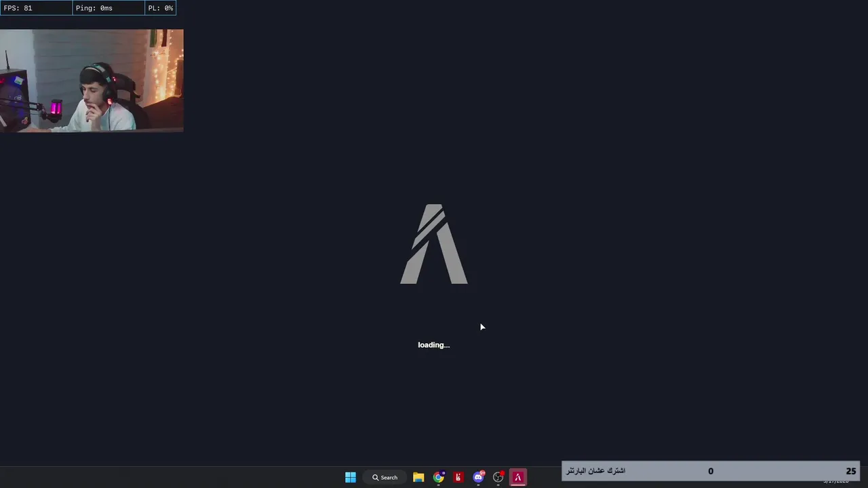868x488 pixels.
Task: Click the Arabic goal label text
Action: point(596,470)
